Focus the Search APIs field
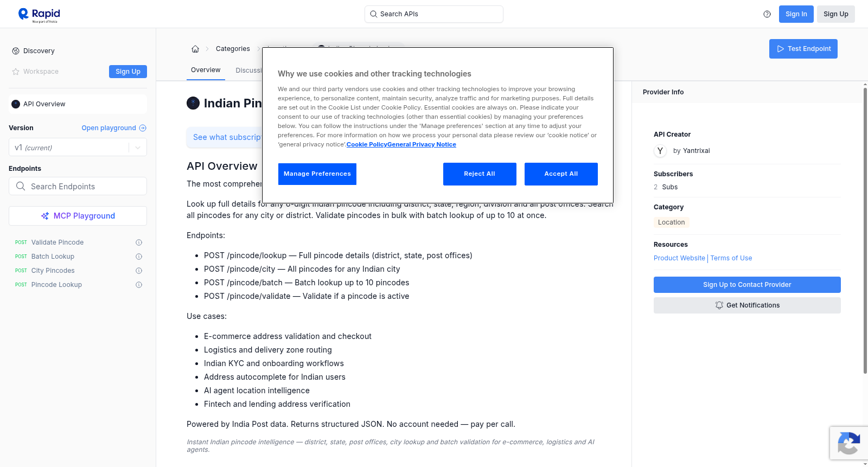Viewport: 868px width, 467px height. [x=434, y=14]
